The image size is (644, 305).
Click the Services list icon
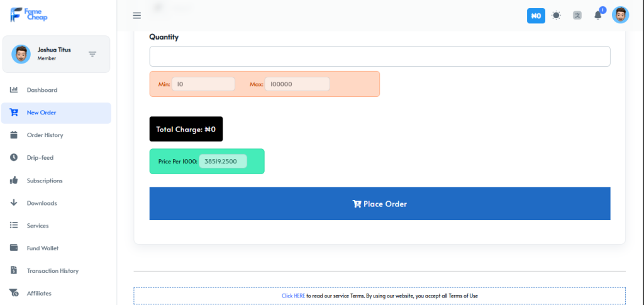tap(14, 225)
